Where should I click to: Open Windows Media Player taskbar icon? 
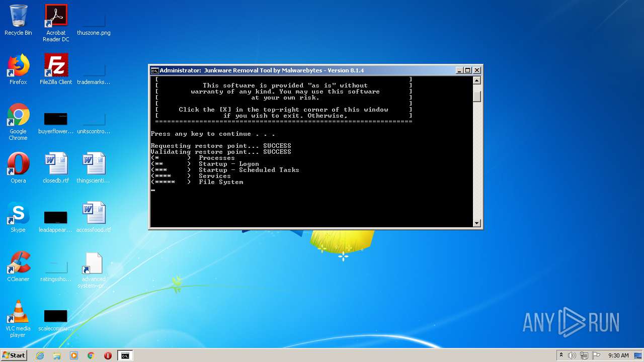(x=74, y=355)
